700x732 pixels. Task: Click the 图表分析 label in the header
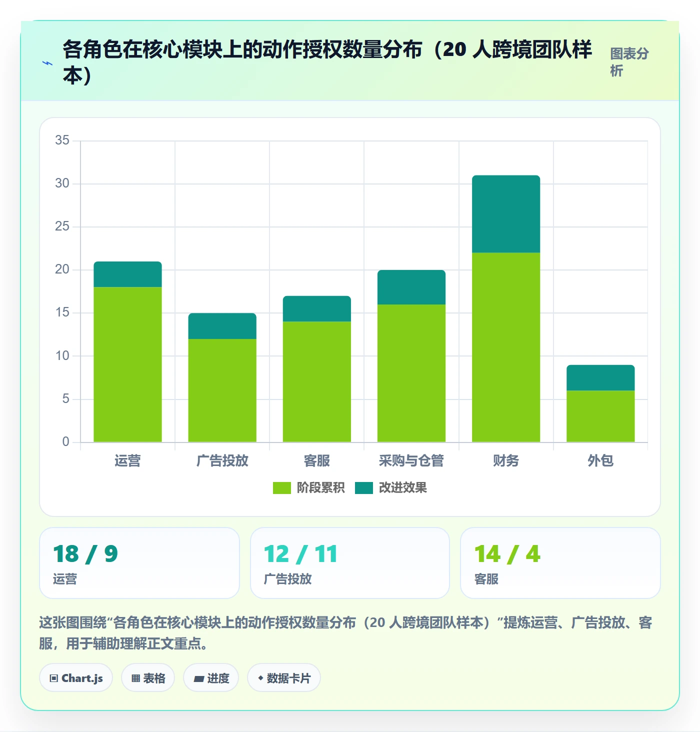tap(629, 62)
